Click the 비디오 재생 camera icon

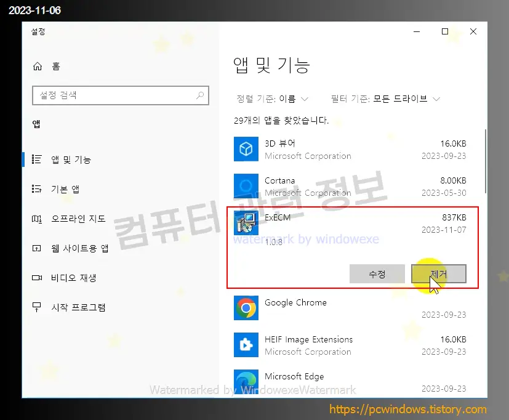click(x=37, y=278)
